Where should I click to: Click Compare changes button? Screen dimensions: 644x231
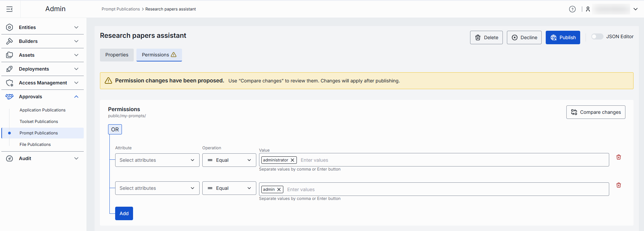[595, 112]
